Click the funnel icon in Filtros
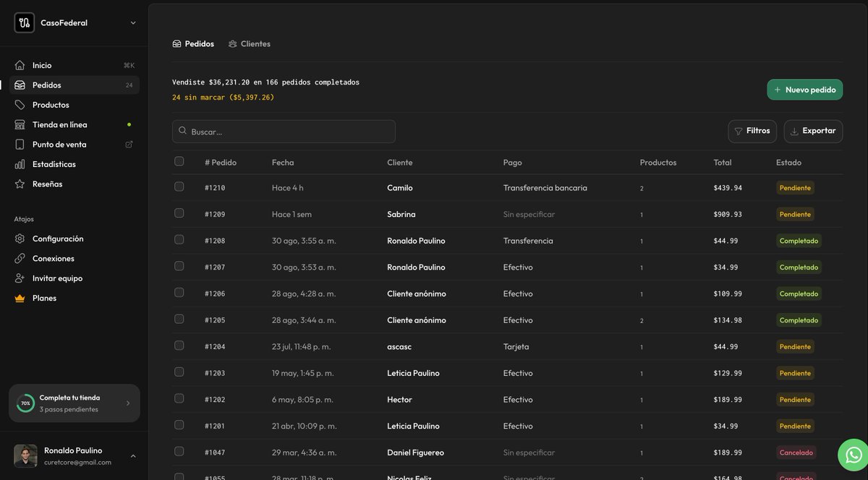The width and height of the screenshot is (868, 480). [739, 132]
